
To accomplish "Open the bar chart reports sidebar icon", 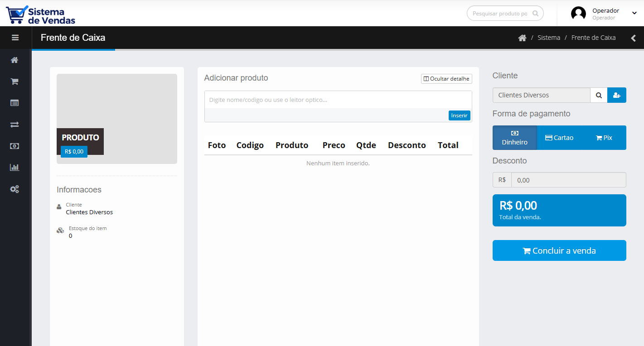I will (15, 167).
